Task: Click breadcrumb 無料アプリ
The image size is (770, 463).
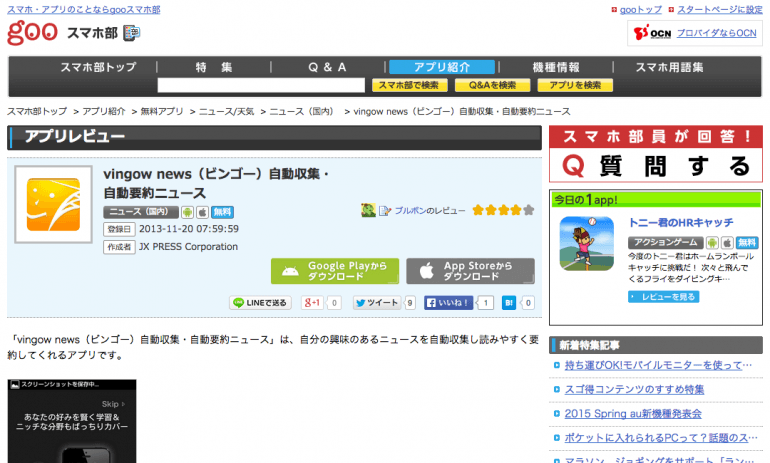Action: click(162, 111)
